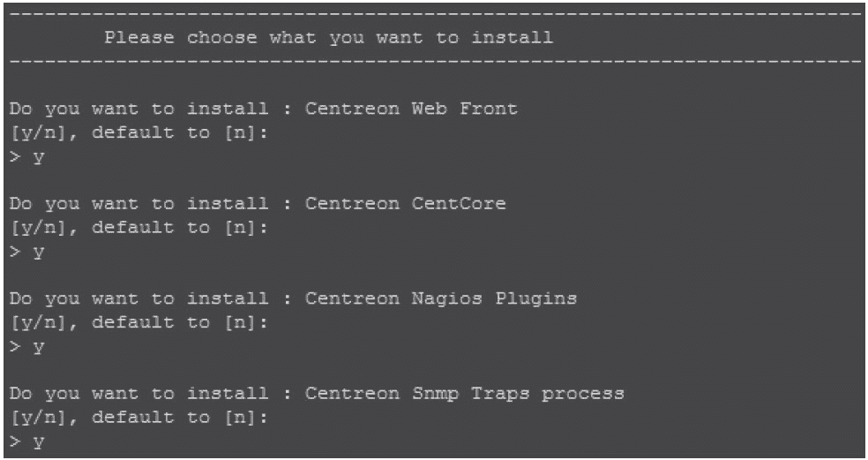
Task: Click the "Centreon CentCore" component name
Action: point(405,204)
